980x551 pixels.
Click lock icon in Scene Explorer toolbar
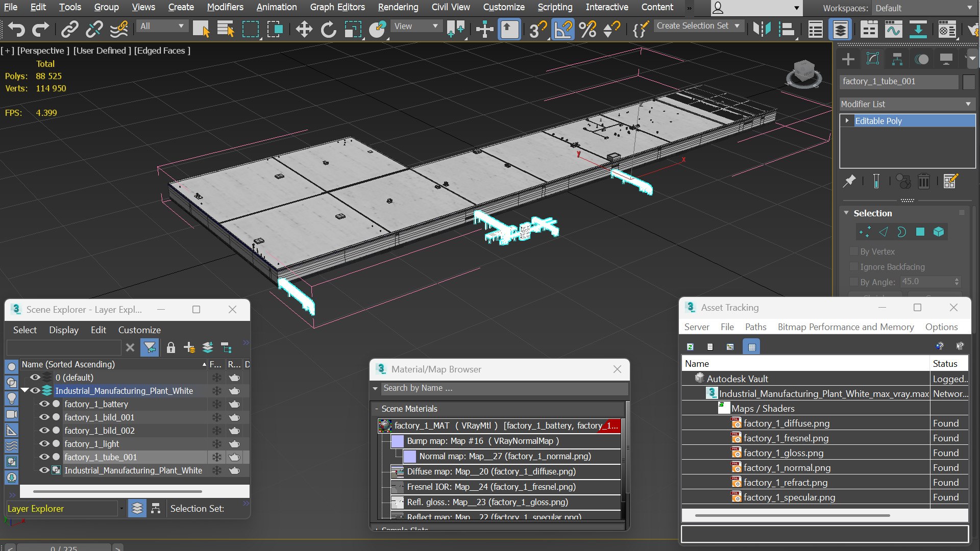click(171, 348)
